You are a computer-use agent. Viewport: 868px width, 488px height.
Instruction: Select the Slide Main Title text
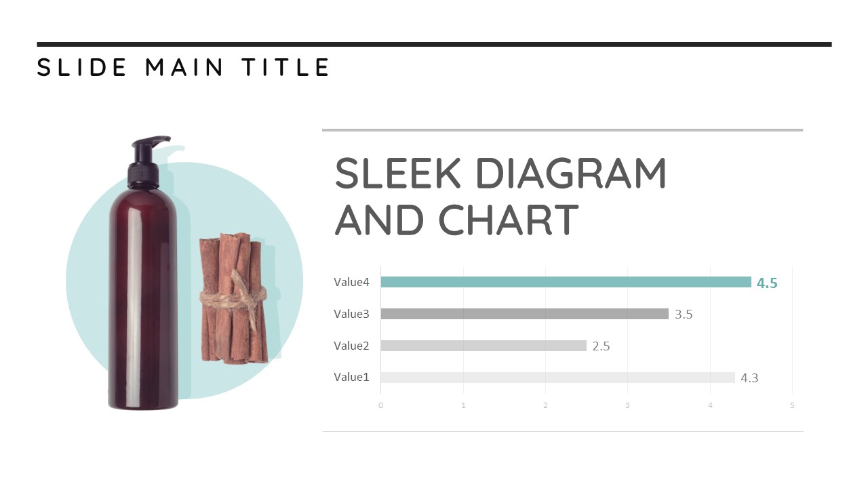coord(183,67)
